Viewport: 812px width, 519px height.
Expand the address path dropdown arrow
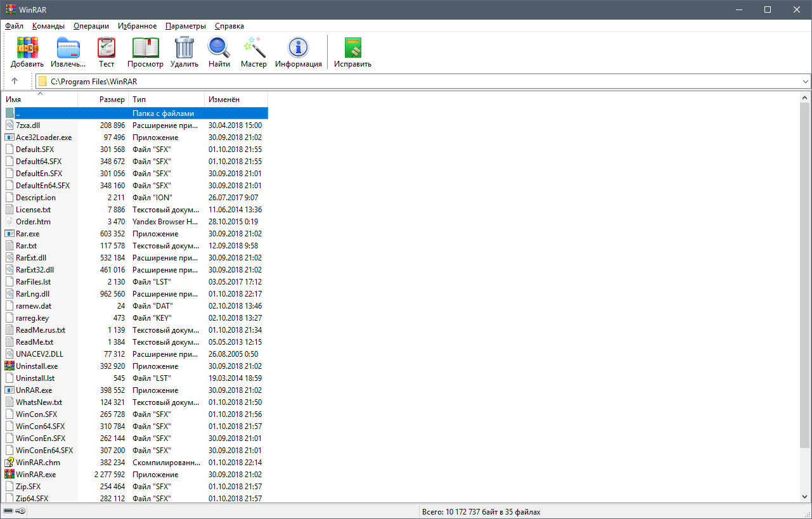tap(806, 81)
